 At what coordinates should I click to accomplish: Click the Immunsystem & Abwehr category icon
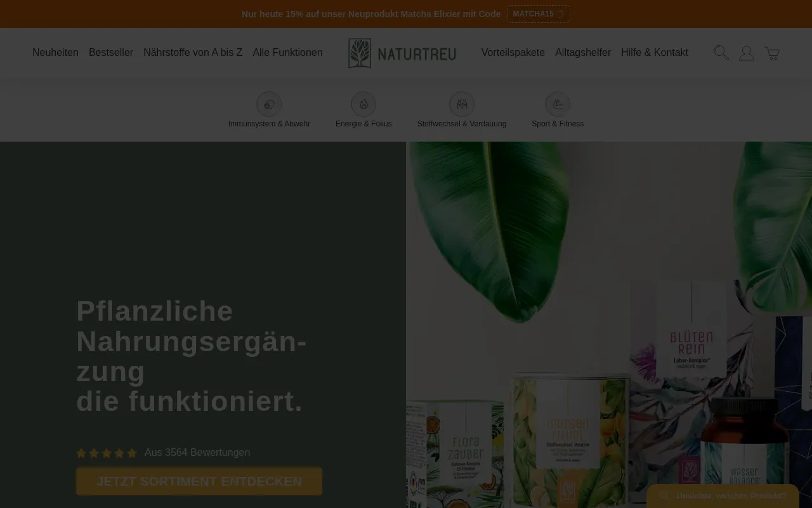pos(269,104)
